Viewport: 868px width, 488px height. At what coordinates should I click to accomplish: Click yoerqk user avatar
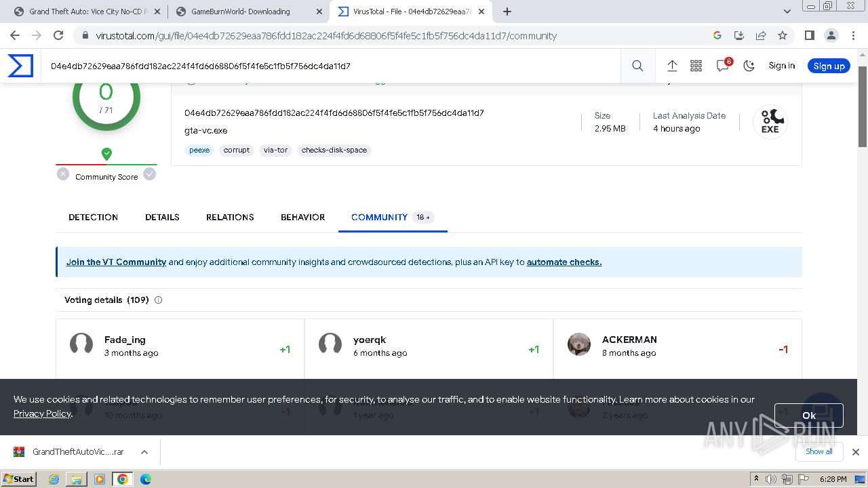[330, 344]
